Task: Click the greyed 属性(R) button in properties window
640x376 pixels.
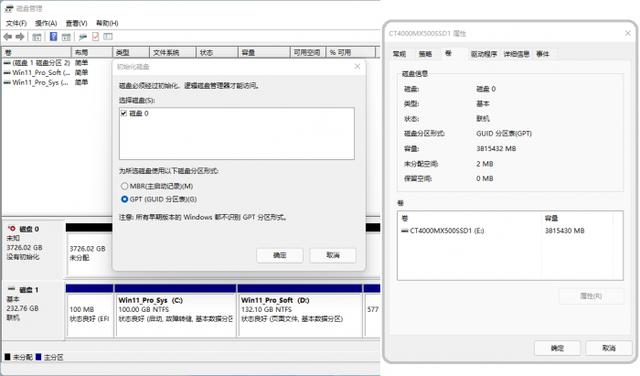Action: pos(591,296)
